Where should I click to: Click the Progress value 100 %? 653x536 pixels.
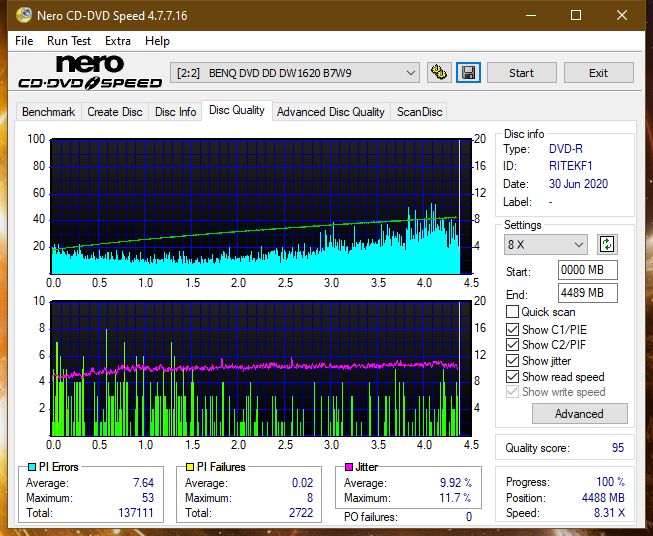point(611,482)
